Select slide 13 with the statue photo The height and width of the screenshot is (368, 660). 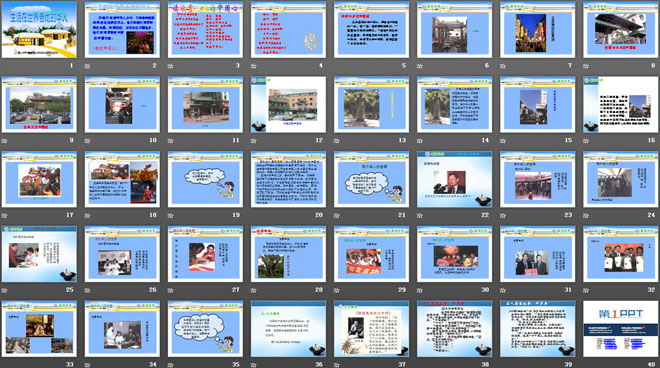click(x=371, y=104)
